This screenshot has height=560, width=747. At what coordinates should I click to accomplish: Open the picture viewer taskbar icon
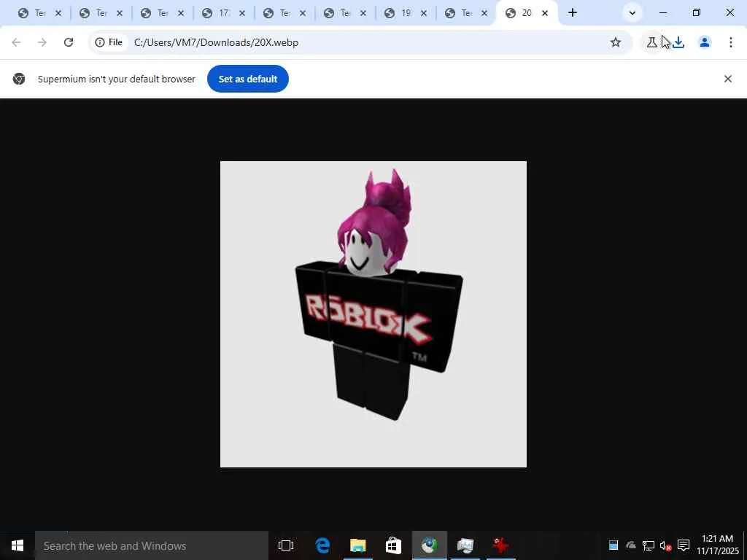(465, 545)
